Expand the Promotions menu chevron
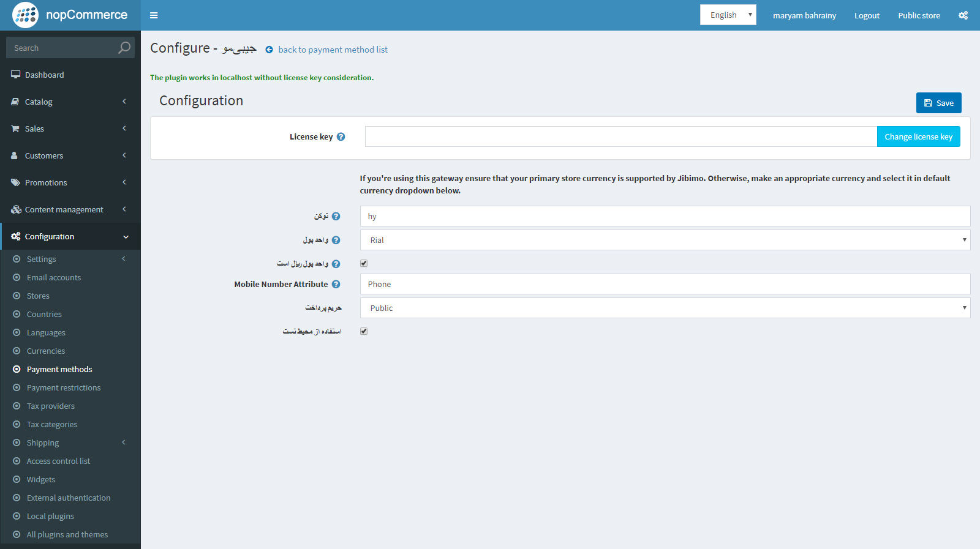The width and height of the screenshot is (980, 549). click(124, 182)
